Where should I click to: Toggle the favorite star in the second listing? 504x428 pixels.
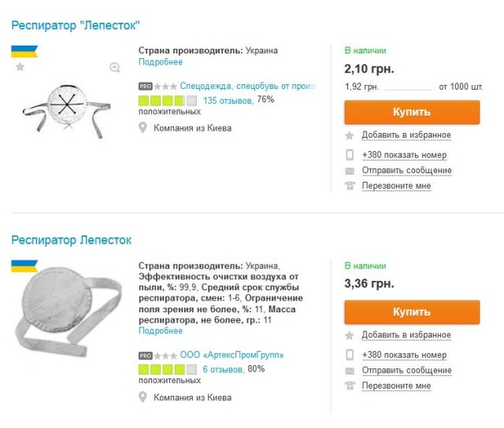click(x=350, y=335)
